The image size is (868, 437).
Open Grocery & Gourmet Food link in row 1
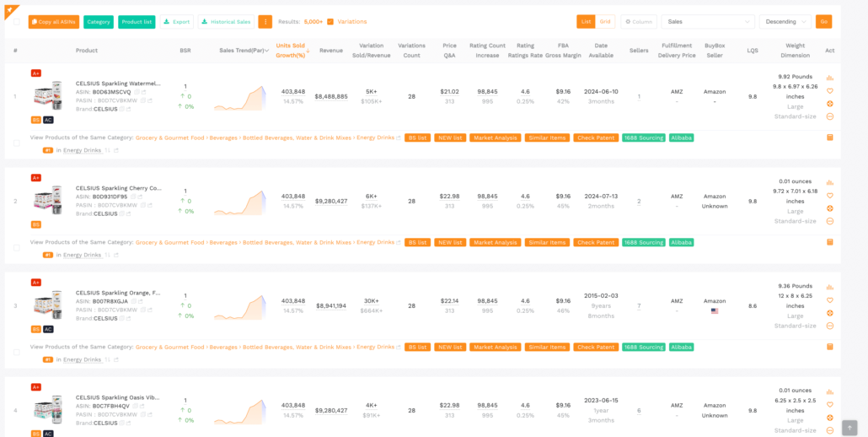(x=170, y=138)
